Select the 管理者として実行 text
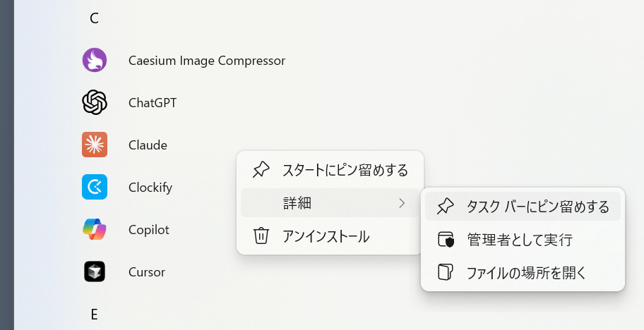This screenshot has width=644, height=330. point(519,240)
